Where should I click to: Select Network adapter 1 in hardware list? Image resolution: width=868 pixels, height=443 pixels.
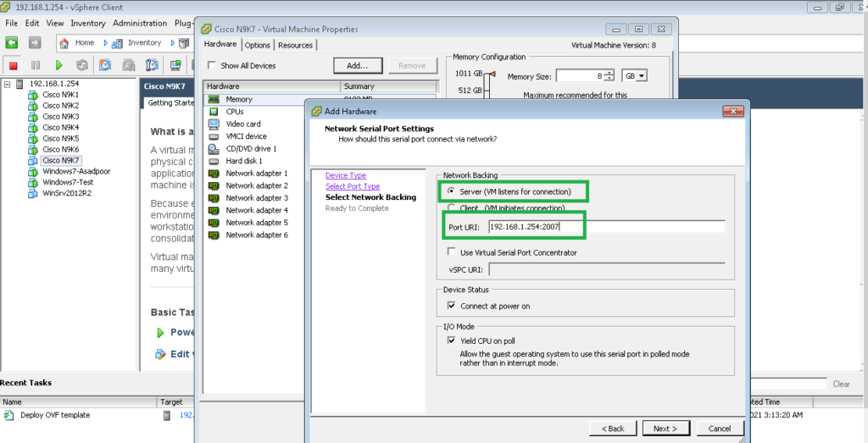tap(256, 173)
